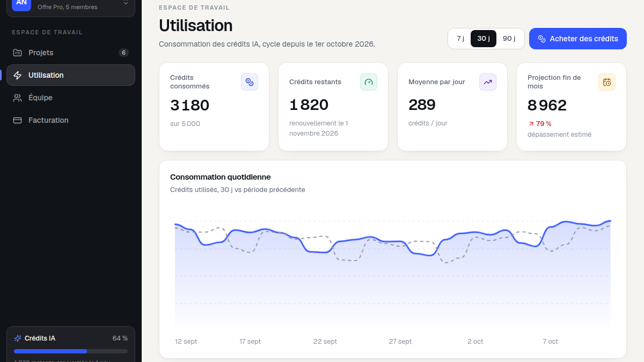Click the Crédits utilisés, 30 j chart subtitle
This screenshot has width=644, height=362.
(x=238, y=190)
